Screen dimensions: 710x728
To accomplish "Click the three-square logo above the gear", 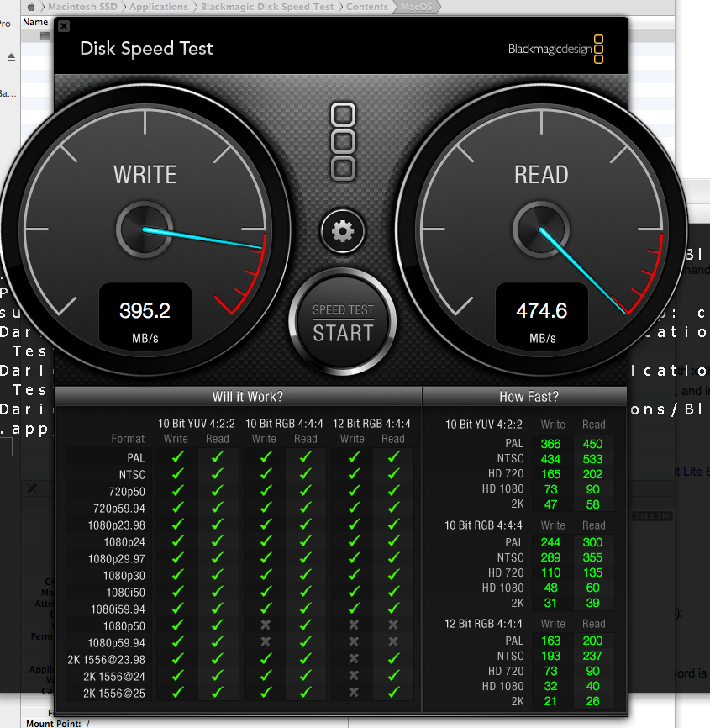I will pos(343,141).
